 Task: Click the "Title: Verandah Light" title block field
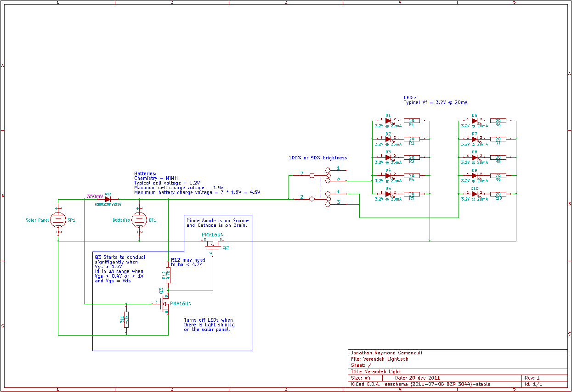tap(375, 371)
